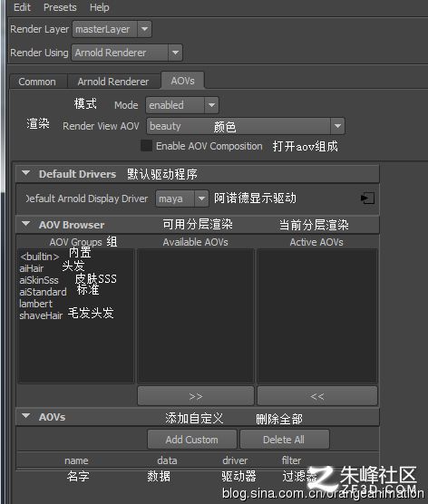Switch to the Common tab

point(38,82)
